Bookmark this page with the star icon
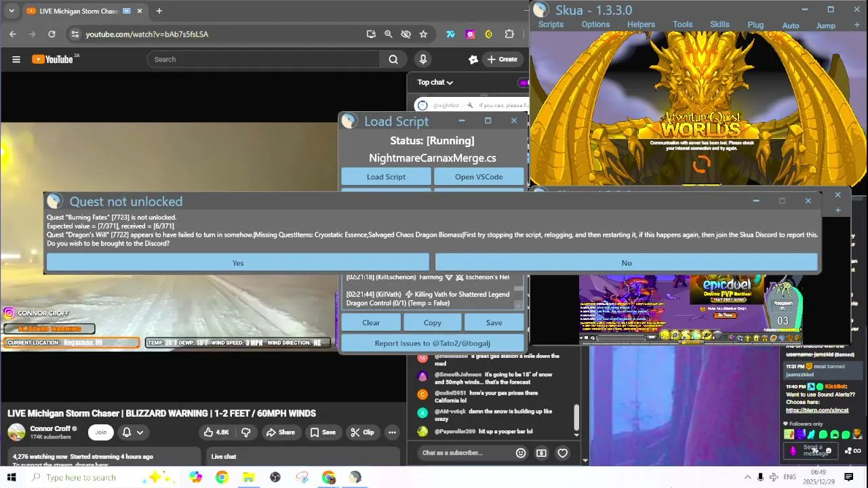Viewport: 868px width, 488px height. pyautogui.click(x=423, y=34)
